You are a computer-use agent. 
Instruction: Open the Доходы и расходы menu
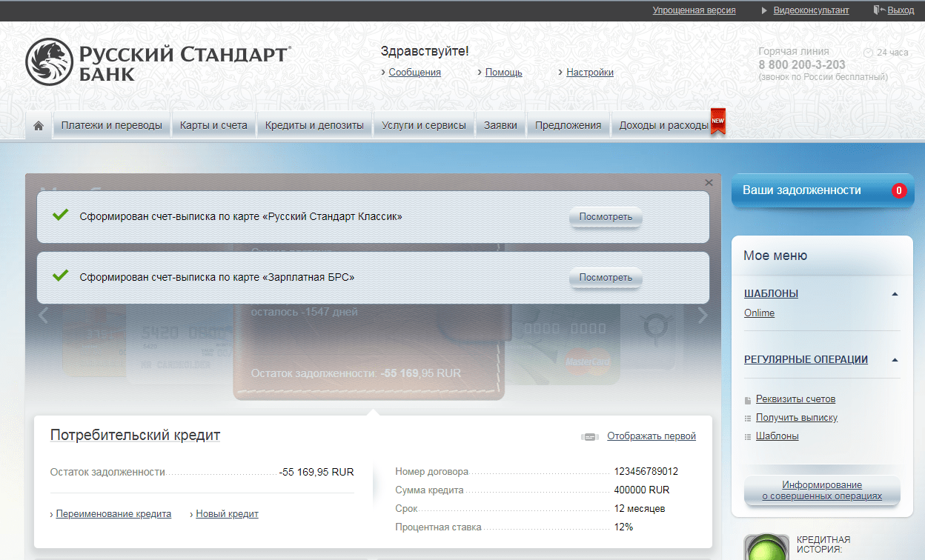pos(664,125)
